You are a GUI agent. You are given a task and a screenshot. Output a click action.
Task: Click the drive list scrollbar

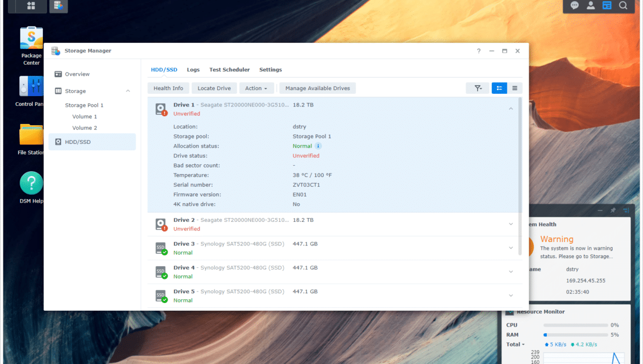pos(520,176)
